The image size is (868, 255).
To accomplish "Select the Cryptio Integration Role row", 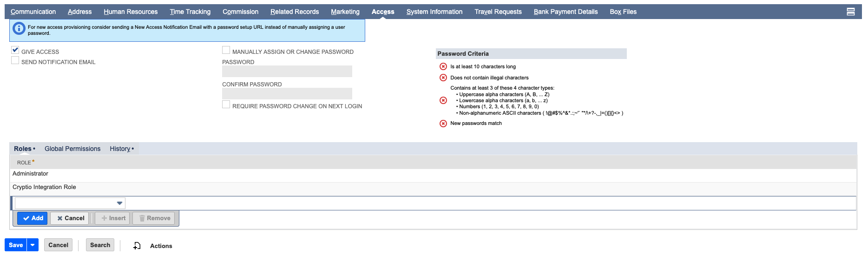I will coord(44,187).
